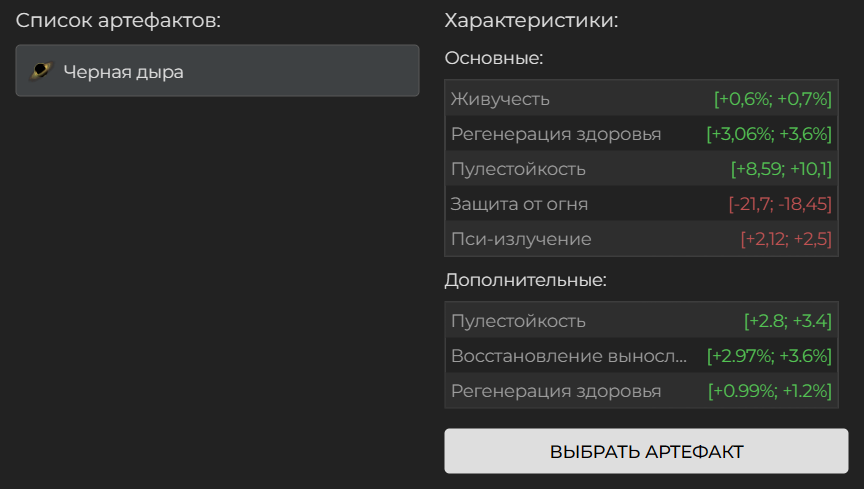
Task: Select "Регенерация здоровья" label under Основные
Action: click(556, 134)
